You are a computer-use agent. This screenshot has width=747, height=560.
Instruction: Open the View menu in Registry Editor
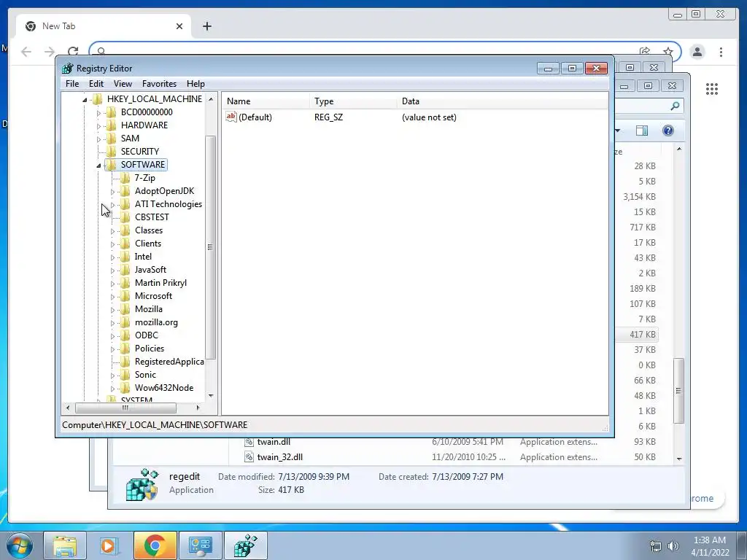(123, 84)
